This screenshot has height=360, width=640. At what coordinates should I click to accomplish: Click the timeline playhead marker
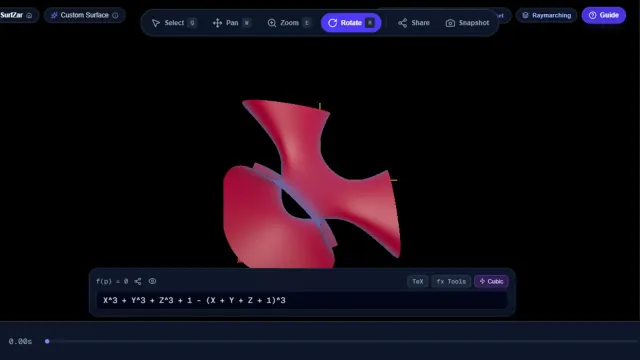(47, 341)
